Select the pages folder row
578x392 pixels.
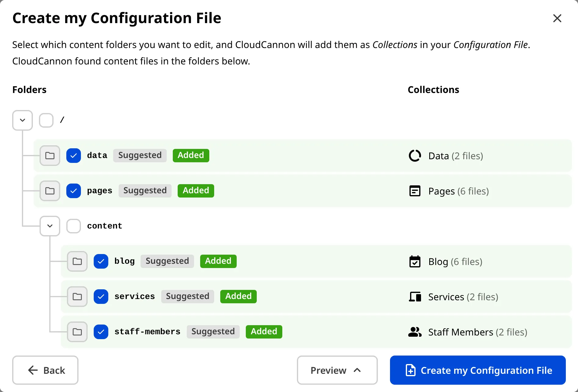pos(99,191)
